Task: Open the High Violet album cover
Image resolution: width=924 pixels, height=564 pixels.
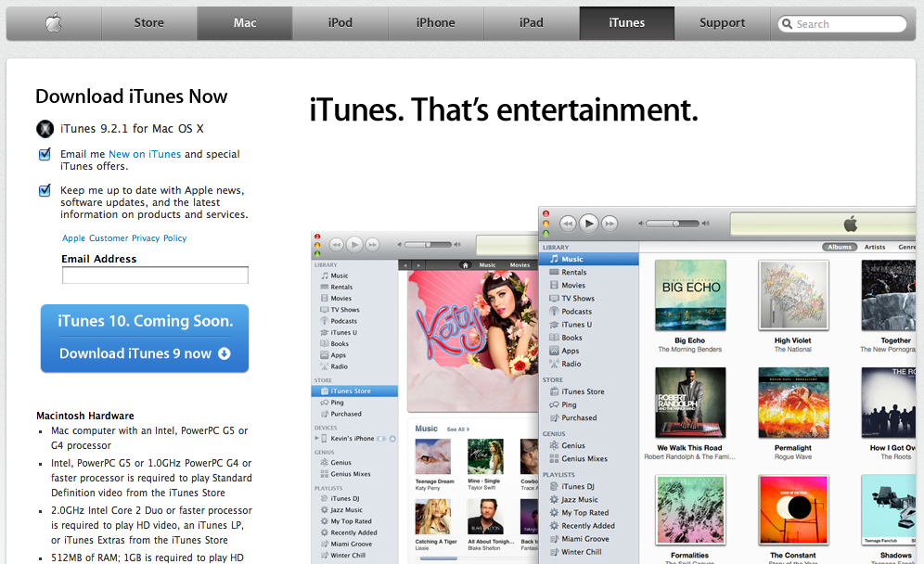Action: coord(793,295)
